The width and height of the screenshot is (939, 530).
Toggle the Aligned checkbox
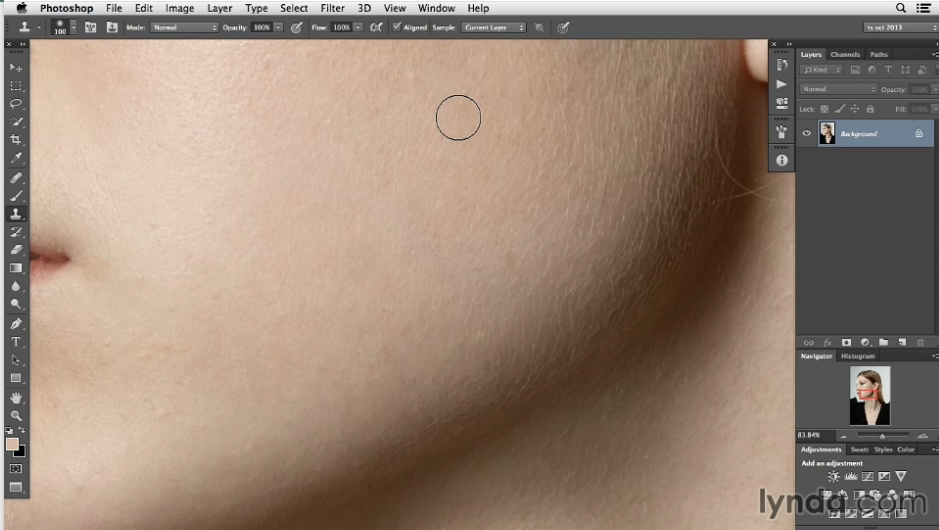pyautogui.click(x=396, y=27)
